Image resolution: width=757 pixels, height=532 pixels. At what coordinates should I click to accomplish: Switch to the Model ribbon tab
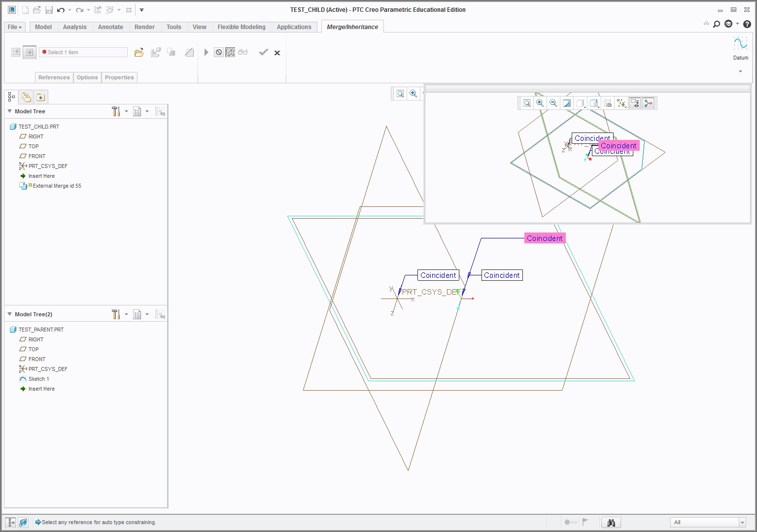[43, 27]
